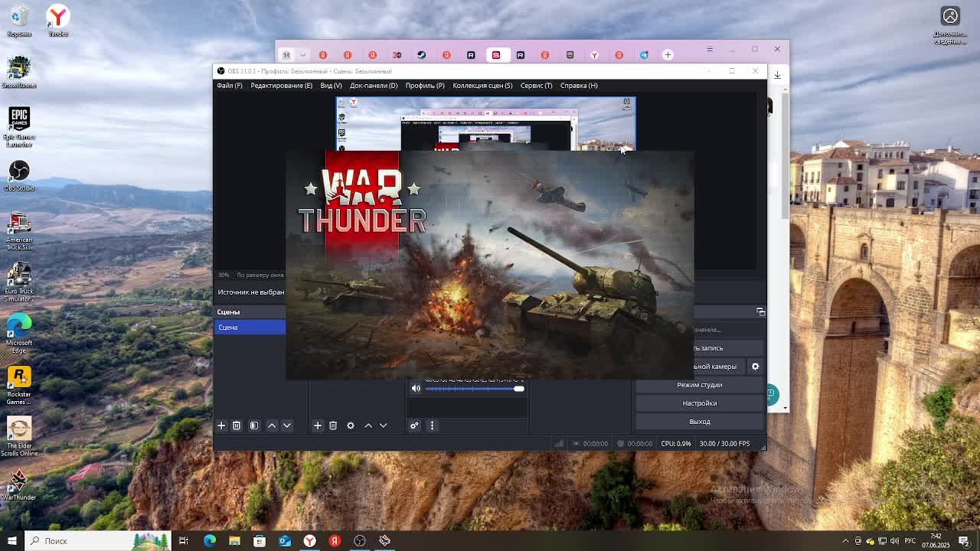Open OBS Настройки button
980x551 pixels.
click(700, 403)
